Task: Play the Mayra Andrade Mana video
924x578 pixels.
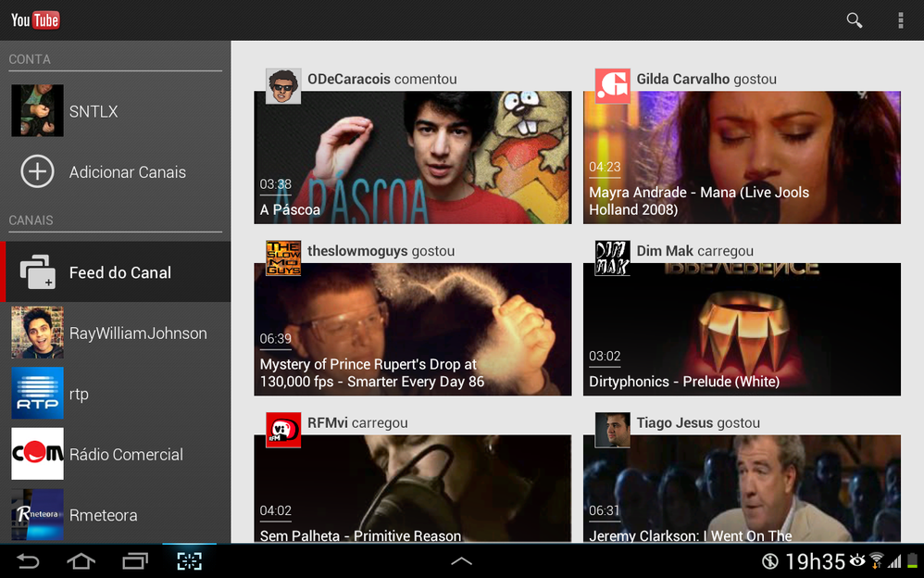Action: coord(741,157)
